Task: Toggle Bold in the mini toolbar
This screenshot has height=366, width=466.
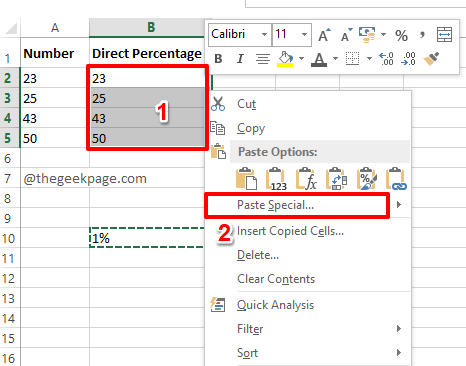Action: [x=218, y=59]
